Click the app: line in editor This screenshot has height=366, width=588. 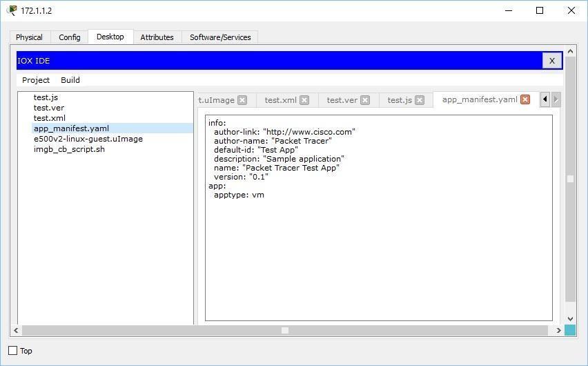(217, 186)
